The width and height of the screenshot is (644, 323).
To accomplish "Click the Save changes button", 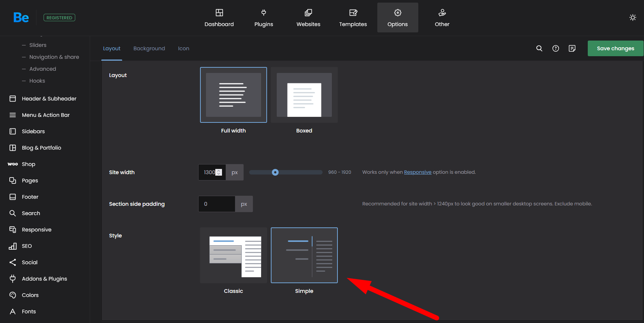I will tap(615, 48).
